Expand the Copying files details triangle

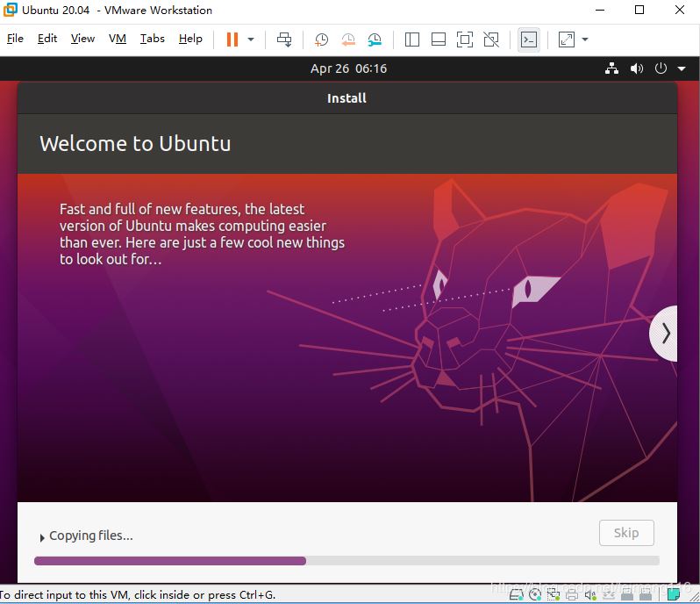point(42,537)
